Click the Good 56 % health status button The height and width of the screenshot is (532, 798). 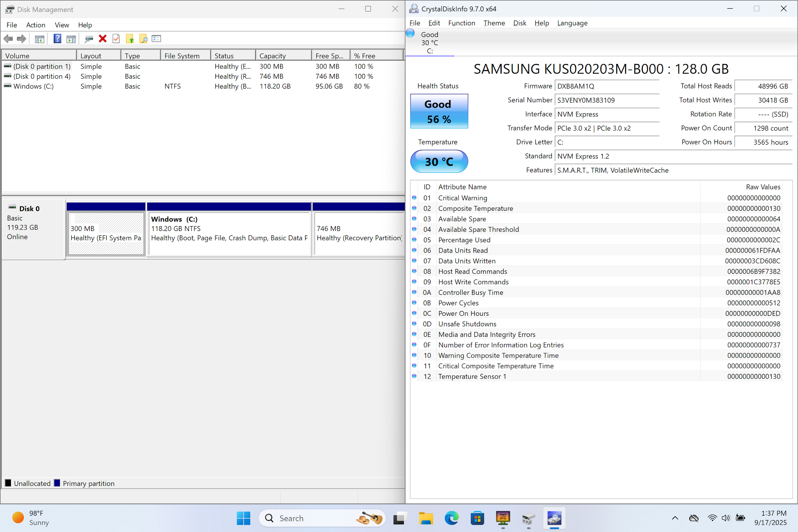coord(439,111)
